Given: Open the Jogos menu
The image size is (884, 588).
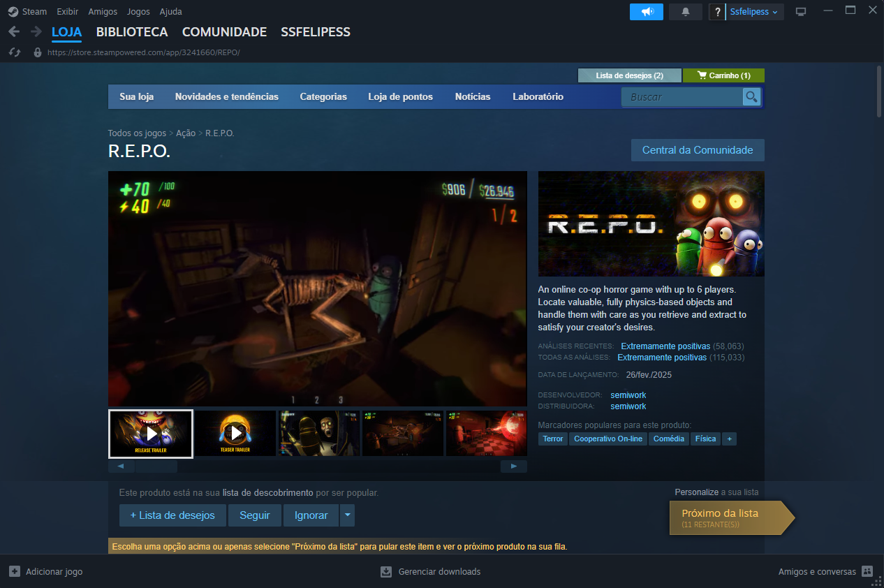Looking at the screenshot, I should (138, 11).
